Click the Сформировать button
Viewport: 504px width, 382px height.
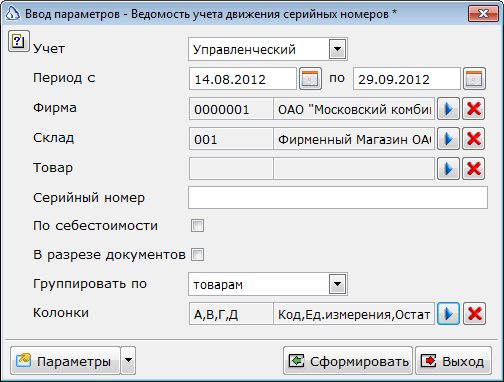(348, 361)
